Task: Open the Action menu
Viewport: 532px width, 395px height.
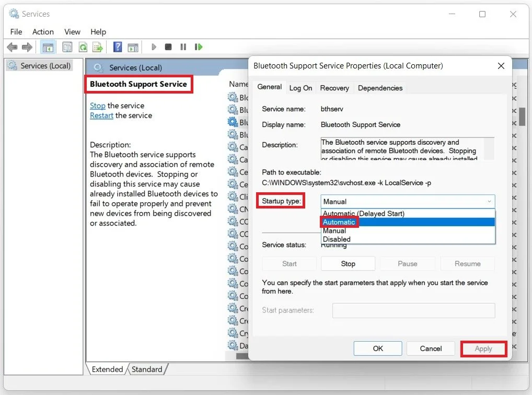Action: (43, 32)
